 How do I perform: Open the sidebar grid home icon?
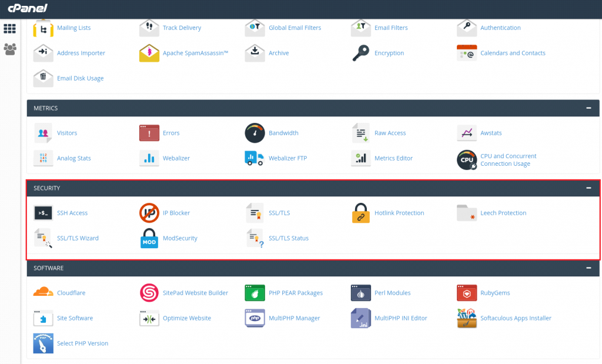[9, 28]
